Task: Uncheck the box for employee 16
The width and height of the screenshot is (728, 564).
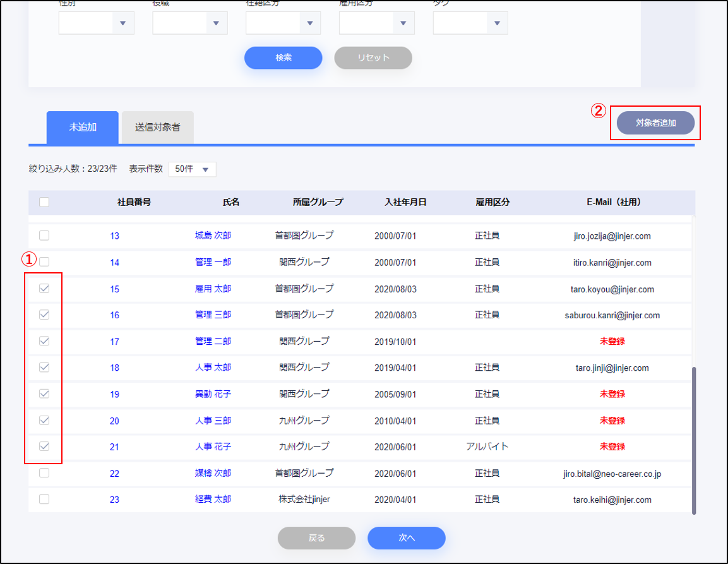Action: click(44, 315)
